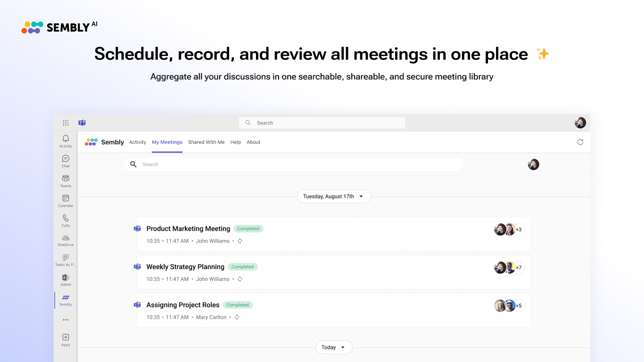644x362 pixels.
Task: Click Teams icon beside Product Marketing Meeting
Action: [x=137, y=229]
